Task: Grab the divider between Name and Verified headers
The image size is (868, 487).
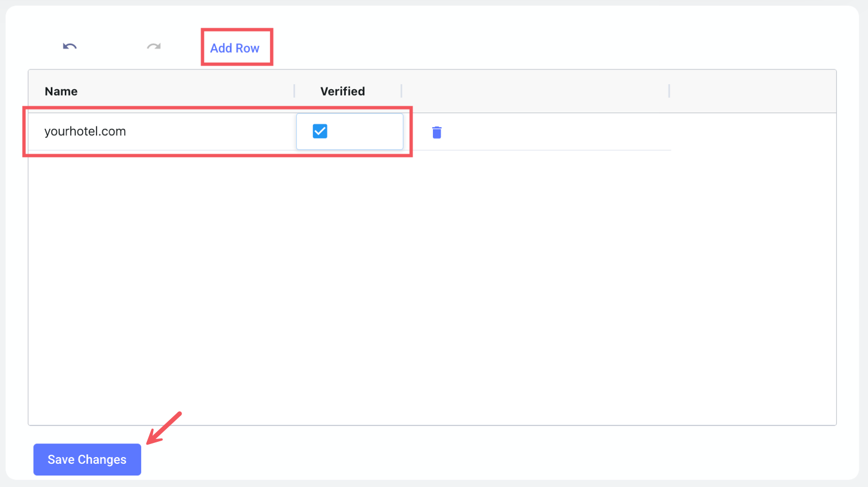Action: [x=294, y=91]
